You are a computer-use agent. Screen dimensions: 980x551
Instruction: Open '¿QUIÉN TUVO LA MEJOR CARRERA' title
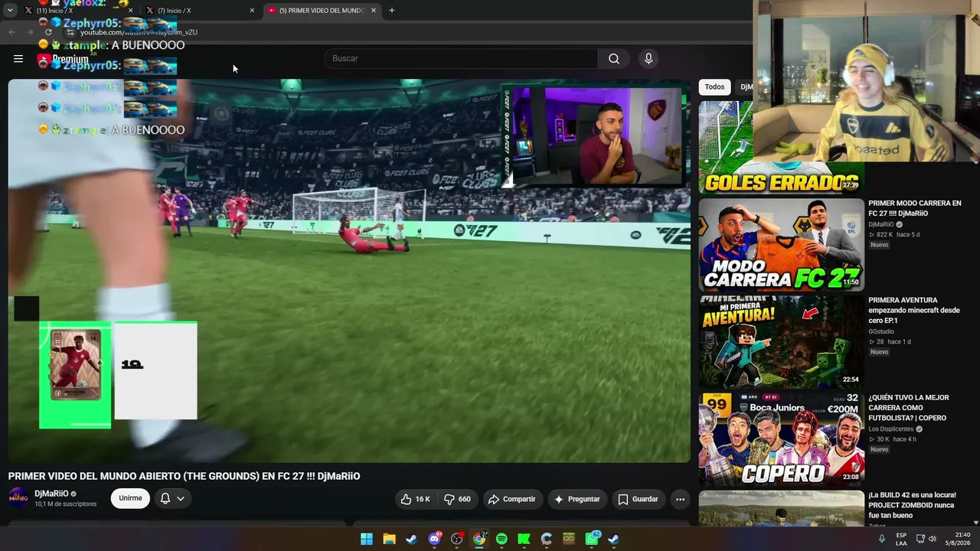909,408
